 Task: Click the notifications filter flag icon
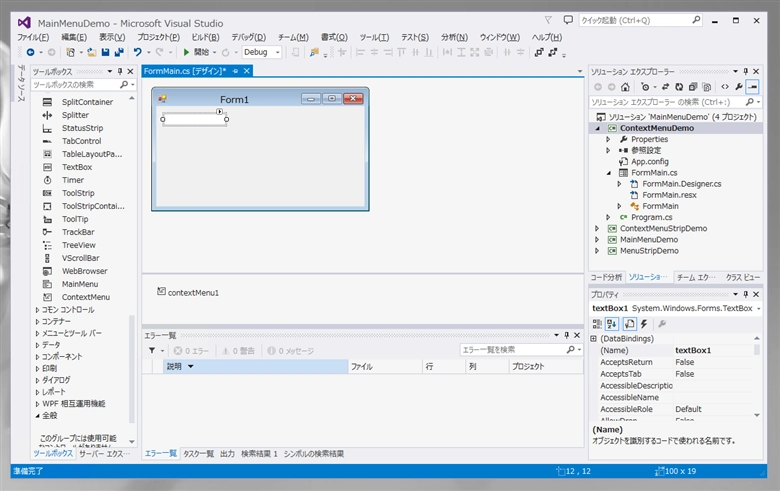[x=548, y=20]
